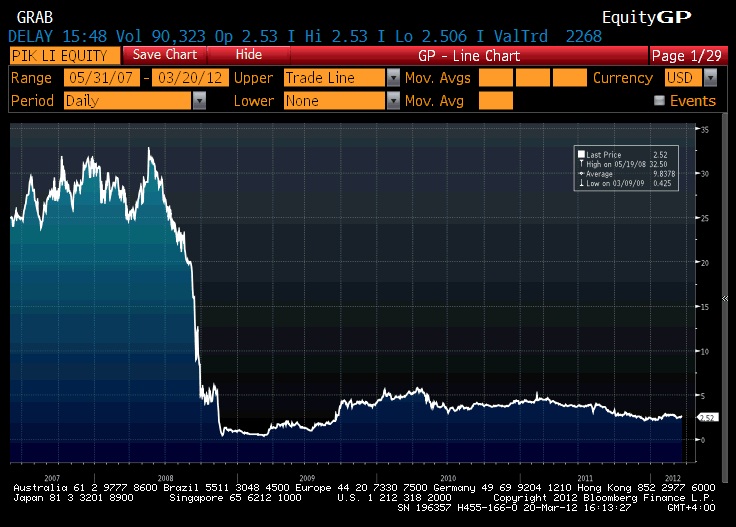Click the Hide button
Viewport: 736px width, 527px height.
click(248, 55)
